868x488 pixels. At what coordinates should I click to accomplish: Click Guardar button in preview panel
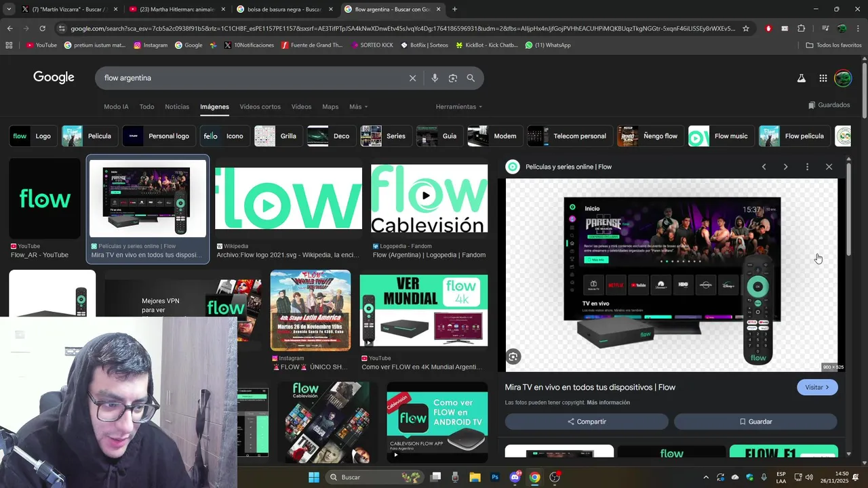(755, 422)
